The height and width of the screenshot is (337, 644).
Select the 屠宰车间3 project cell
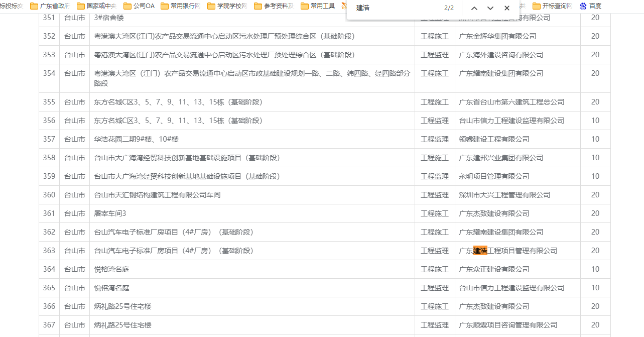(x=110, y=213)
